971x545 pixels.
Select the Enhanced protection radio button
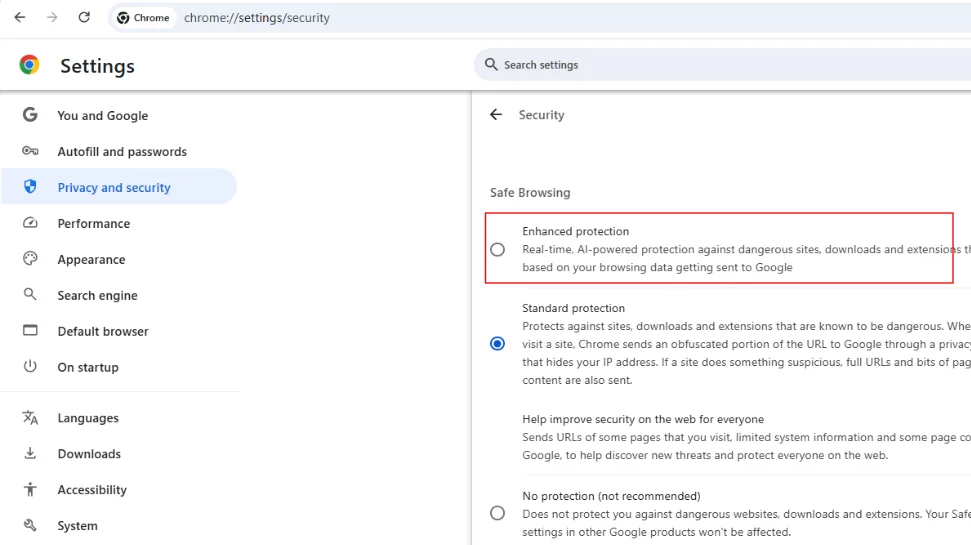point(497,249)
